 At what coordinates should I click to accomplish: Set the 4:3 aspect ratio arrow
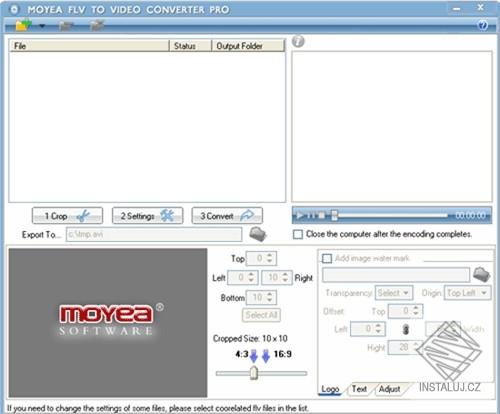pyautogui.click(x=254, y=356)
